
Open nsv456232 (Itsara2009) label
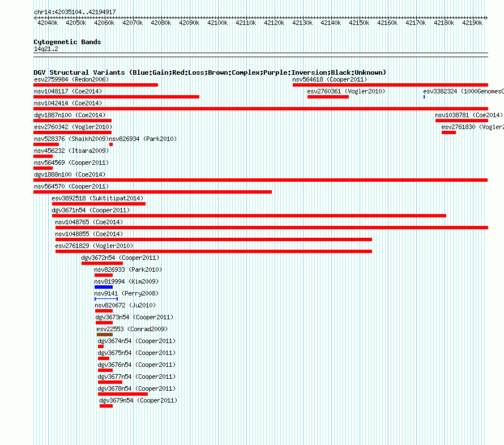(71, 151)
